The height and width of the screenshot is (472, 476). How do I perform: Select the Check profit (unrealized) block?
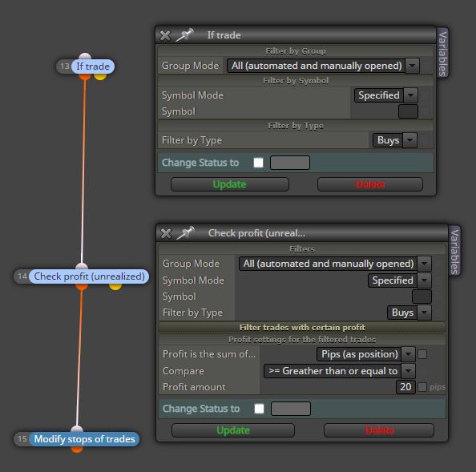click(x=89, y=276)
